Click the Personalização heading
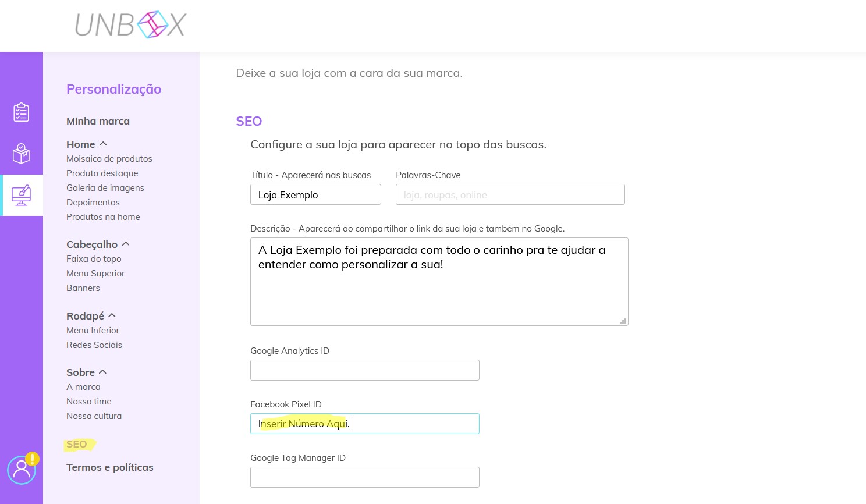The height and width of the screenshot is (504, 866). point(113,89)
